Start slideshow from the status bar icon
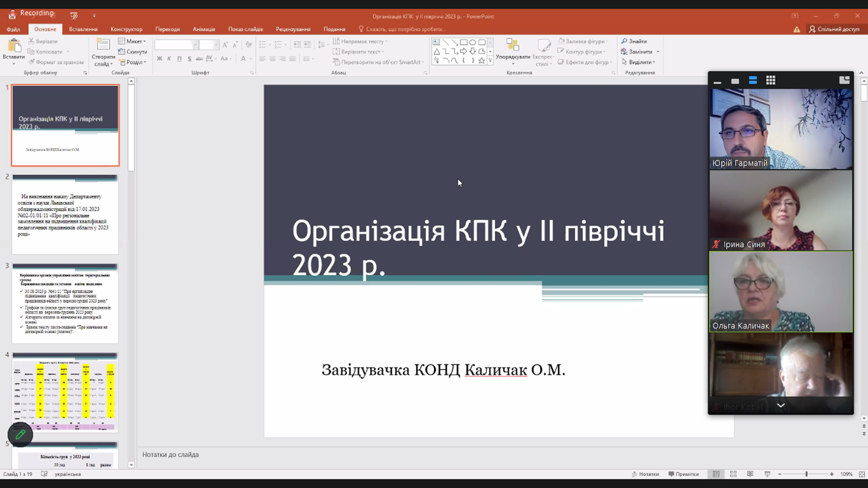 pos(767,475)
